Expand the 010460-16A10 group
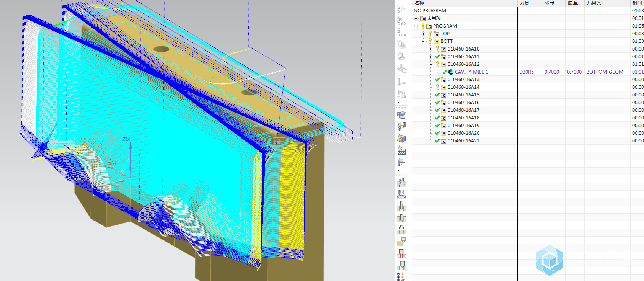Image resolution: width=644 pixels, height=281 pixels. coord(430,49)
